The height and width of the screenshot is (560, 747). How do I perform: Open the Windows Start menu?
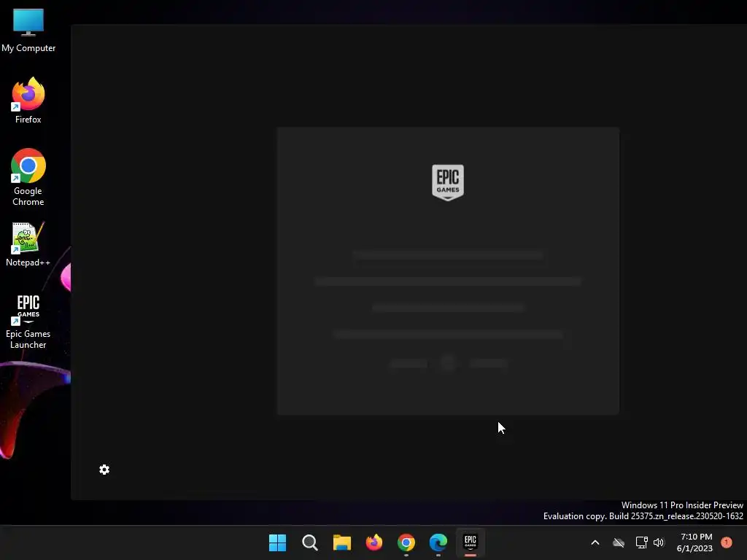click(x=277, y=542)
